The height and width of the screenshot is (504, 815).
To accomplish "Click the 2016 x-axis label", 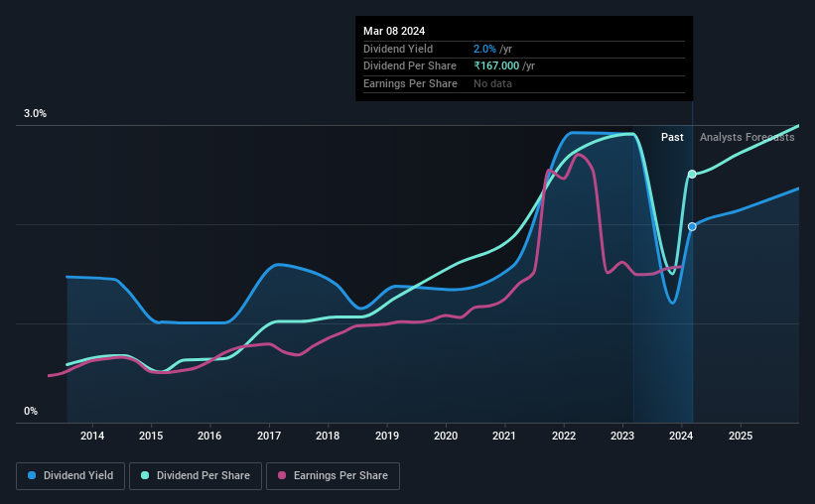I will (x=209, y=436).
